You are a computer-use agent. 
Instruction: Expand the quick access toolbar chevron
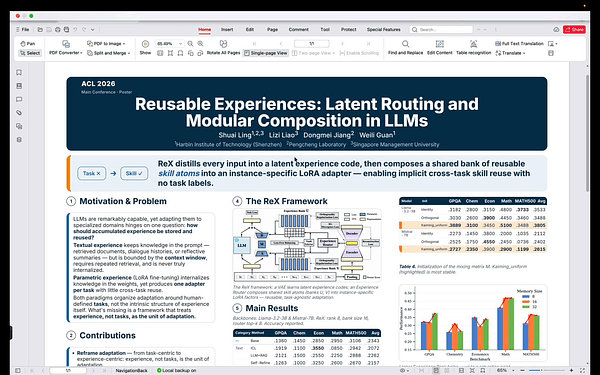pyautogui.click(x=93, y=29)
